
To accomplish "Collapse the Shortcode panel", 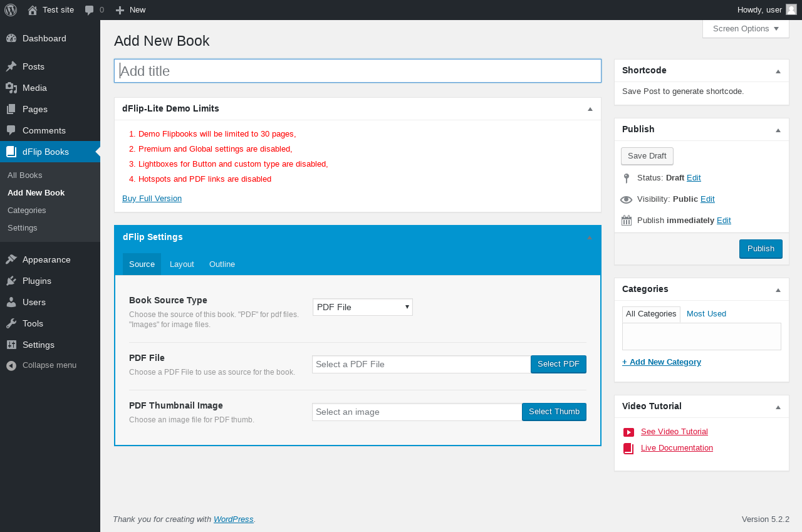I will coord(778,71).
